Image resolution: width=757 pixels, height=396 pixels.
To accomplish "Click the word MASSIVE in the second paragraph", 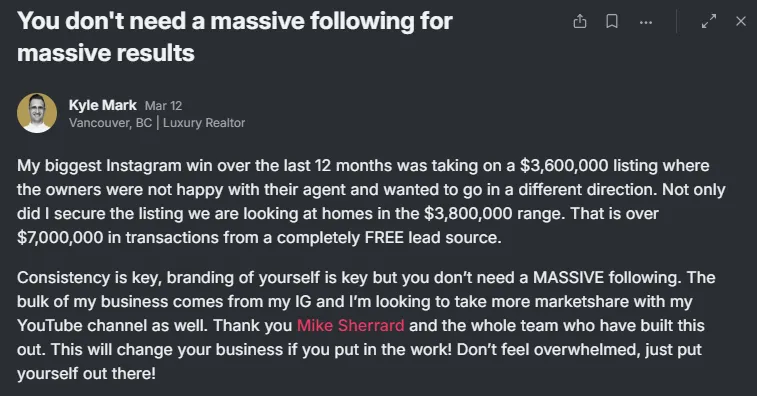I will pyautogui.click(x=568, y=278).
